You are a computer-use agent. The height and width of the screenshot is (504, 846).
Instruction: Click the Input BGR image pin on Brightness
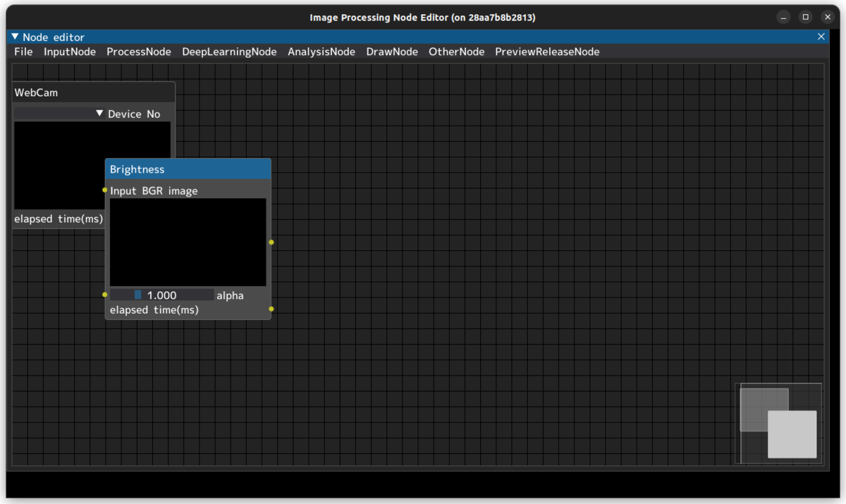point(106,190)
